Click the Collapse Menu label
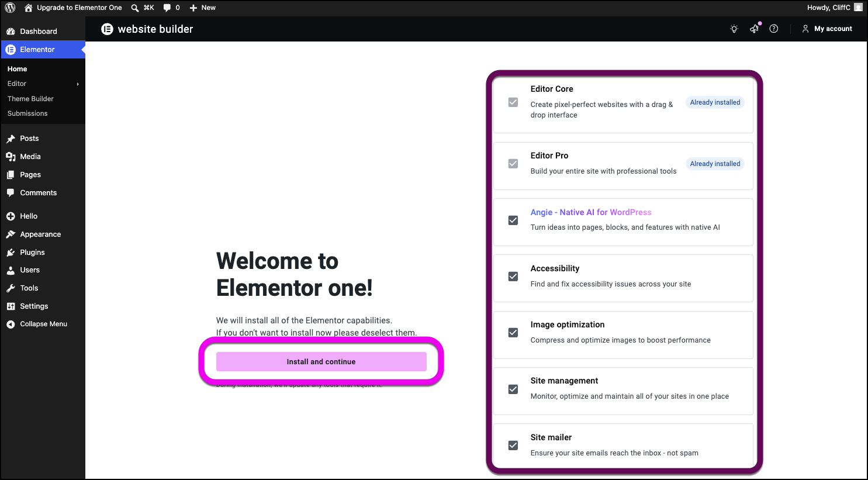Screen dimensions: 868x480 [x=44, y=324]
